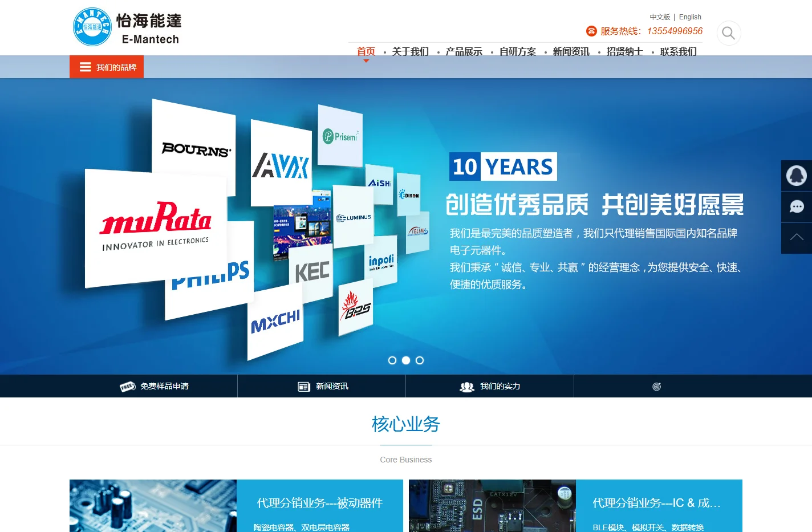The width and height of the screenshot is (812, 532).
Task: Click the 核心业务 section heading
Action: [406, 424]
